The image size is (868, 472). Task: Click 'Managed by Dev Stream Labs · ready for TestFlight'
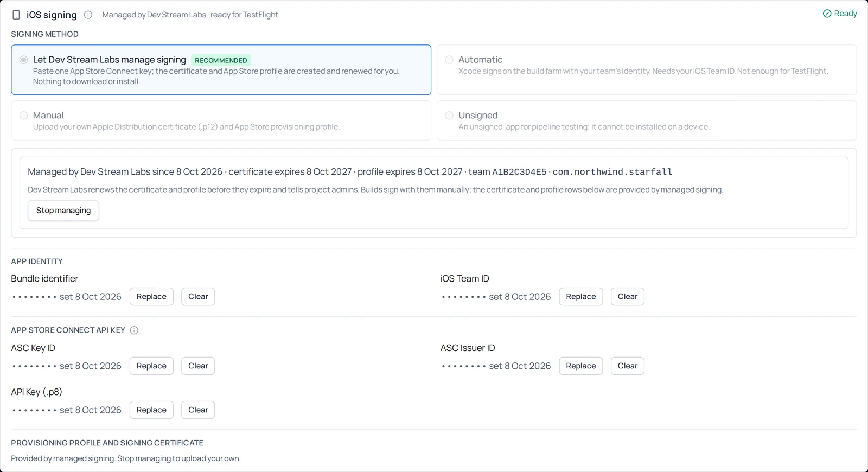[190, 15]
